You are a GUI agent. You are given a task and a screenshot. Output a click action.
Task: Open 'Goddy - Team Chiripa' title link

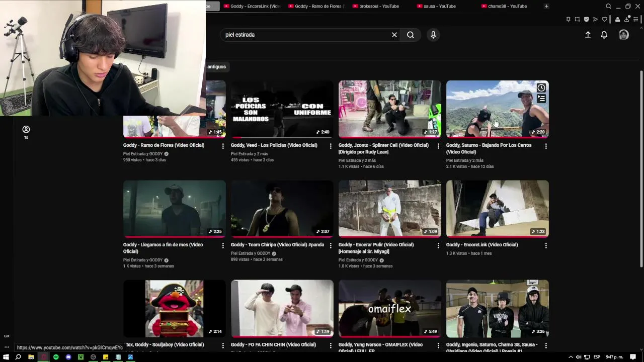point(277,245)
